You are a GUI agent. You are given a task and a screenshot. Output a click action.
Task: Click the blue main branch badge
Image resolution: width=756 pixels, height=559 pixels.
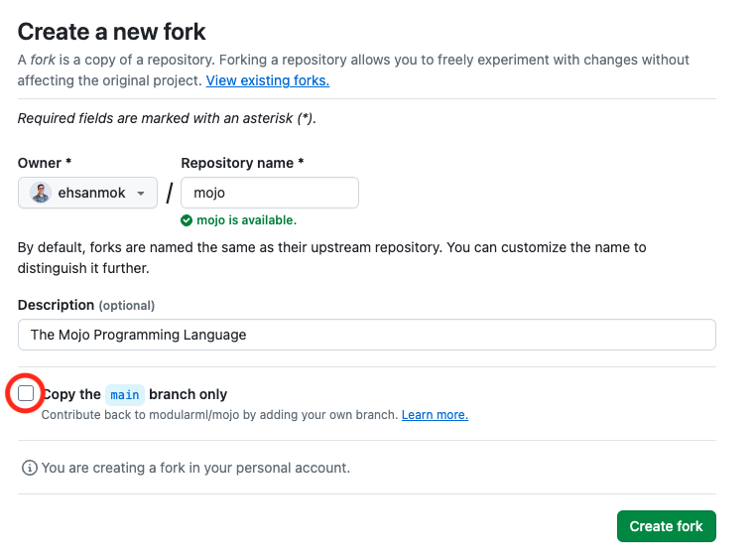[125, 395]
